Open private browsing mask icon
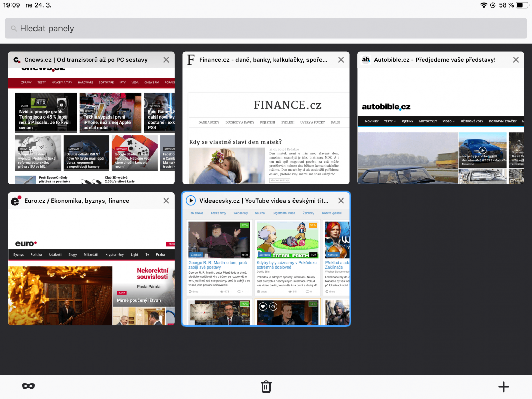This screenshot has height=399, width=532. tap(28, 386)
